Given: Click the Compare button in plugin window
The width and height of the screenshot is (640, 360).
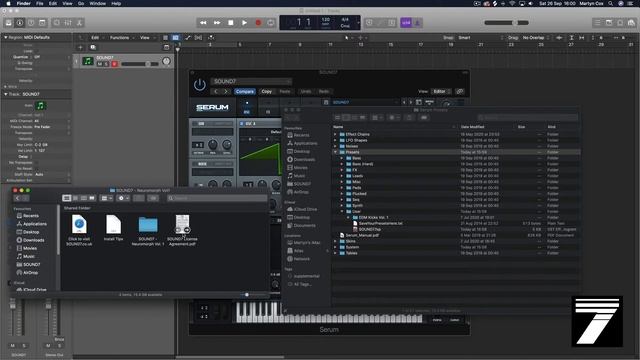Looking at the screenshot, I should pos(245,91).
